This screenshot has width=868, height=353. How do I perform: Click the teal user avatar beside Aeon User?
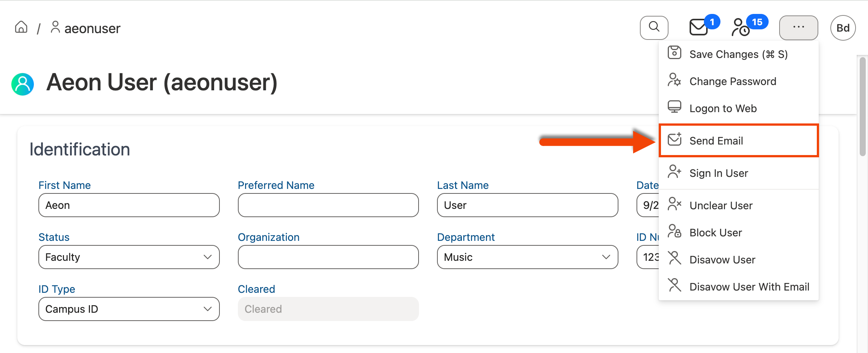point(23,84)
